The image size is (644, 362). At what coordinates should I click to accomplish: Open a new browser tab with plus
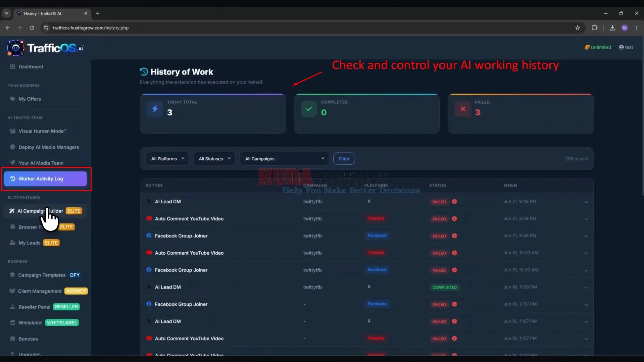pos(98,13)
